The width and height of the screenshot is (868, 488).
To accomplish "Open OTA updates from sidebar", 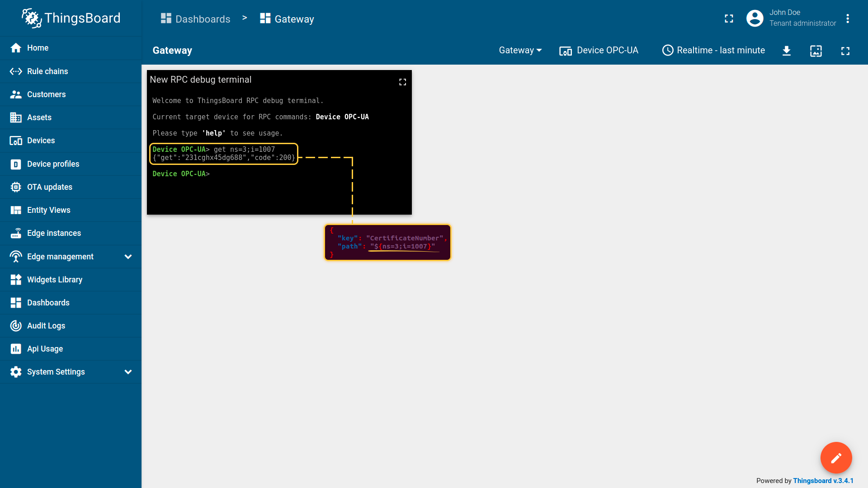I will pyautogui.click(x=49, y=187).
